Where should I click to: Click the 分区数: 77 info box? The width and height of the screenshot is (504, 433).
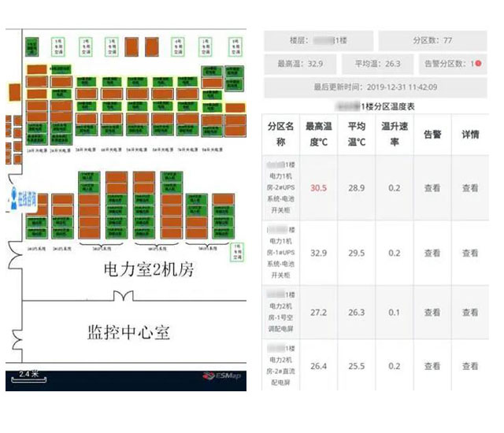tap(432, 40)
